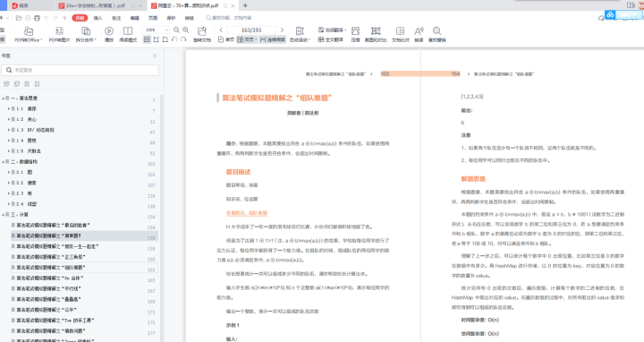Expand the 2.3 树 bookmark
644x342 pixels.
(x=9, y=193)
